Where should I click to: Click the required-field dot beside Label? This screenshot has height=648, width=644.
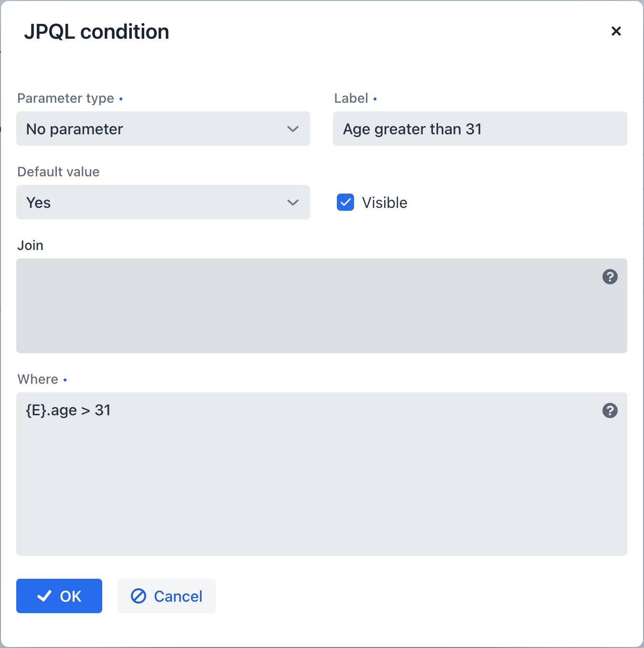[x=375, y=98]
